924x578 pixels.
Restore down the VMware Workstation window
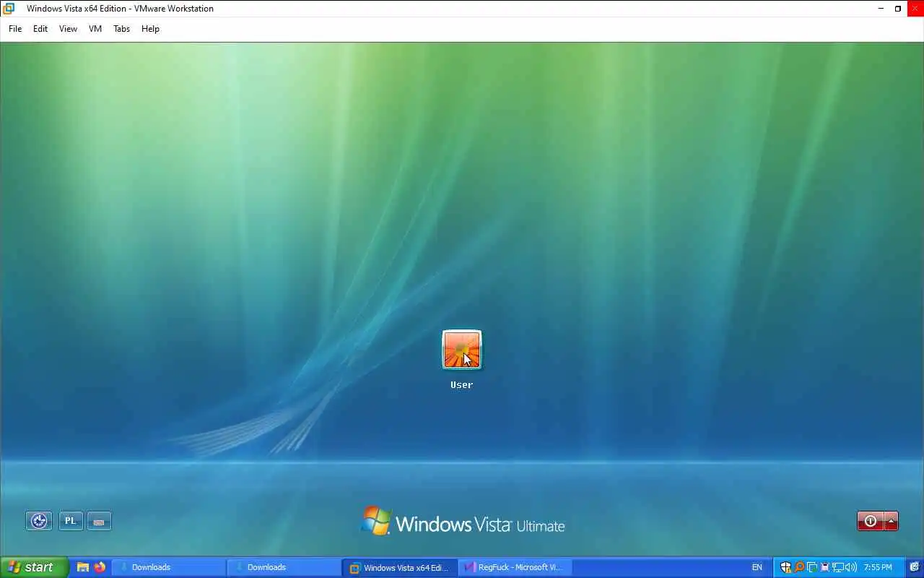click(898, 9)
